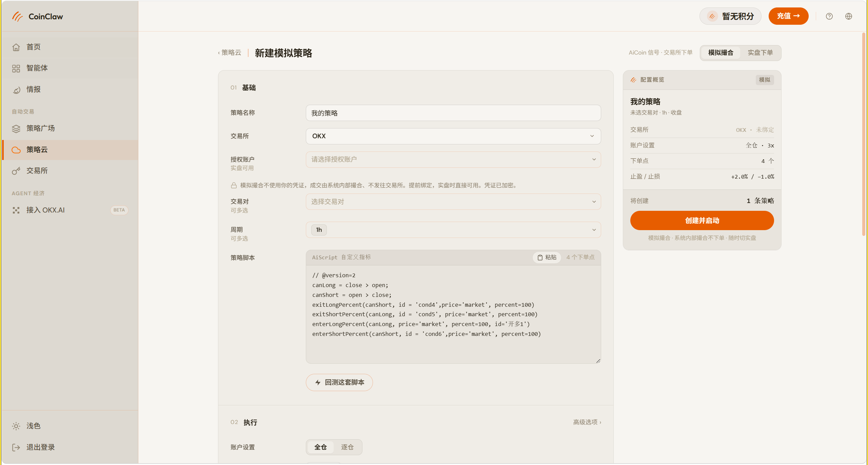Screen dimensions: 868x465
Task: Click the page vertical scrollbar
Action: tap(863, 134)
